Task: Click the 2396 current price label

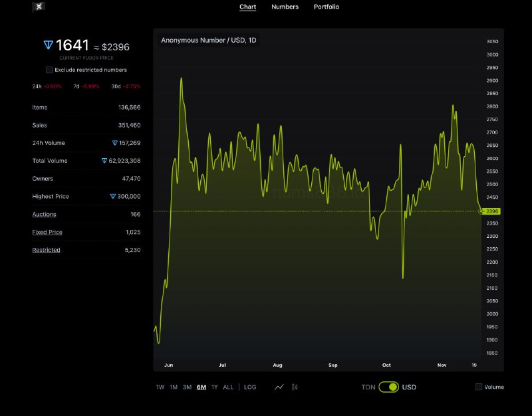Action: pyautogui.click(x=492, y=211)
